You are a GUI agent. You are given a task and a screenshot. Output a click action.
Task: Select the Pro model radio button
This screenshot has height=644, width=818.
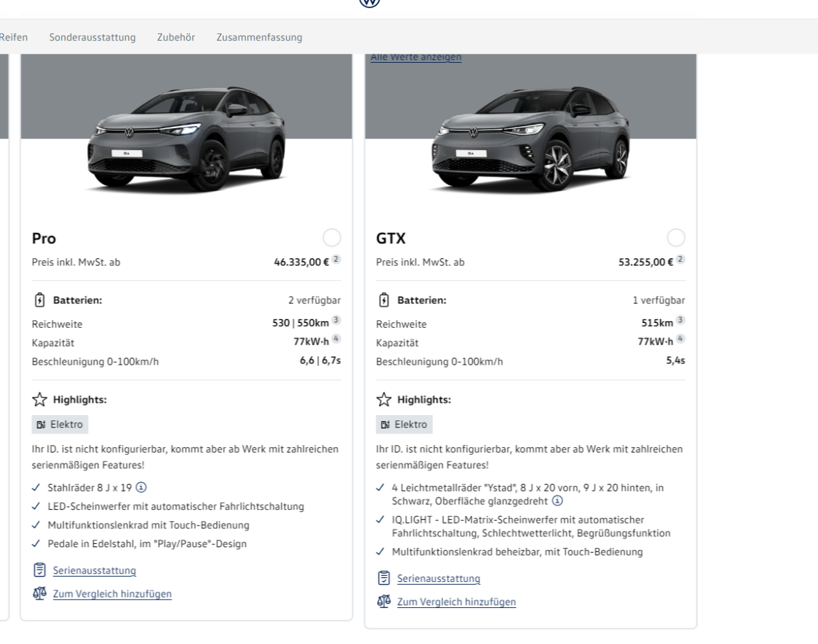332,238
